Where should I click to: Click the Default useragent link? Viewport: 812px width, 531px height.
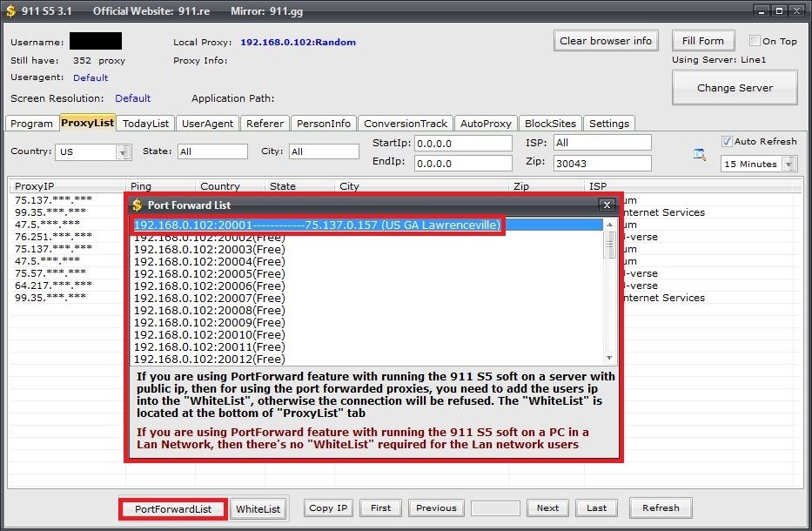(x=91, y=77)
